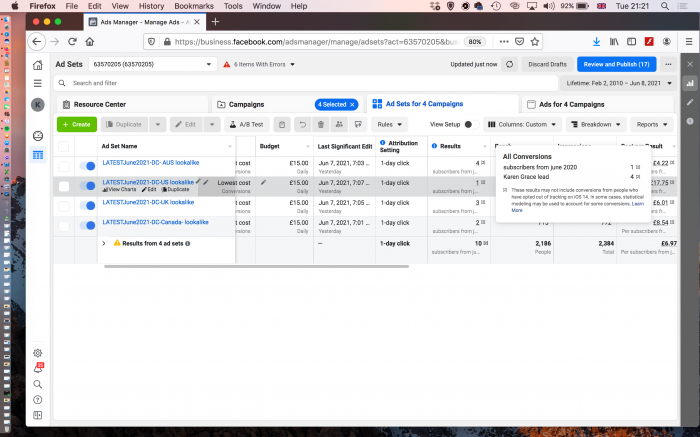The height and width of the screenshot is (437, 700).
Task: Select Ad Sets for 4 Campaigns tab
Action: pos(442,104)
